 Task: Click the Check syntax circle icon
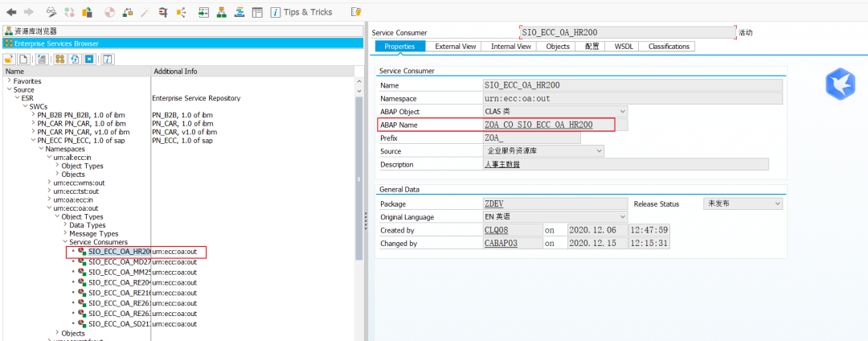click(109, 11)
